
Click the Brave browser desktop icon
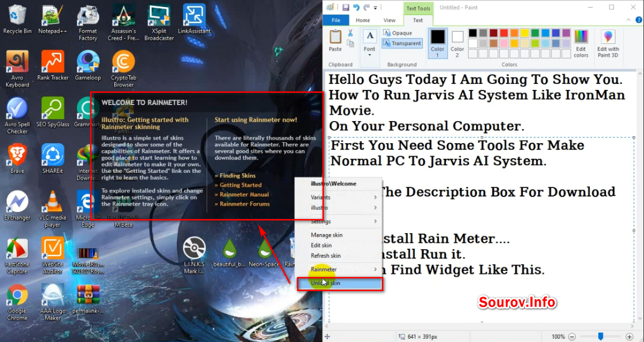(x=17, y=159)
